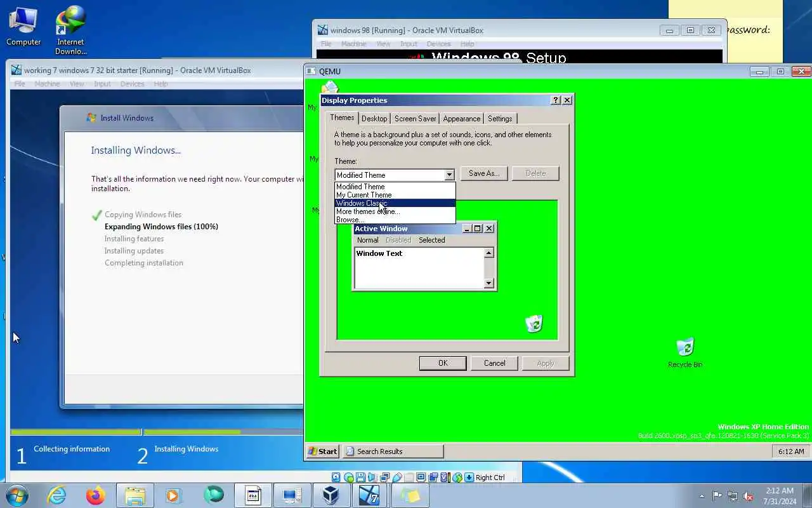Switch to the Themes tab

pos(342,117)
